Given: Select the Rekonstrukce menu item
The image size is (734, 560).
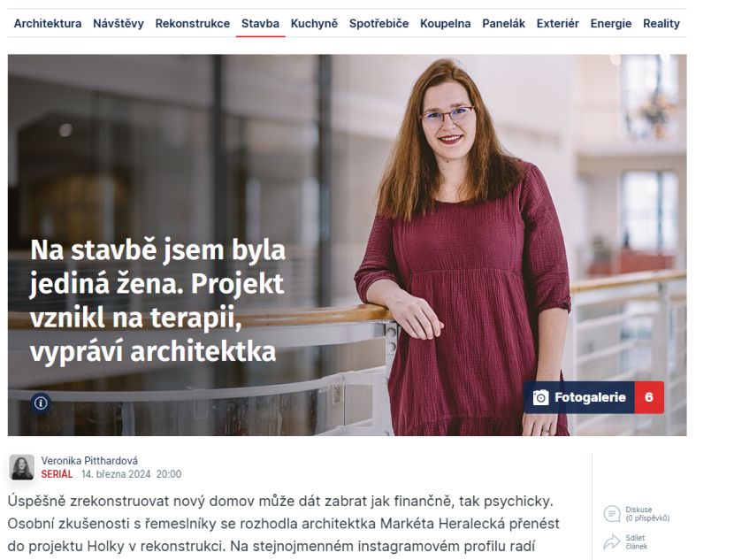Looking at the screenshot, I should (x=193, y=23).
